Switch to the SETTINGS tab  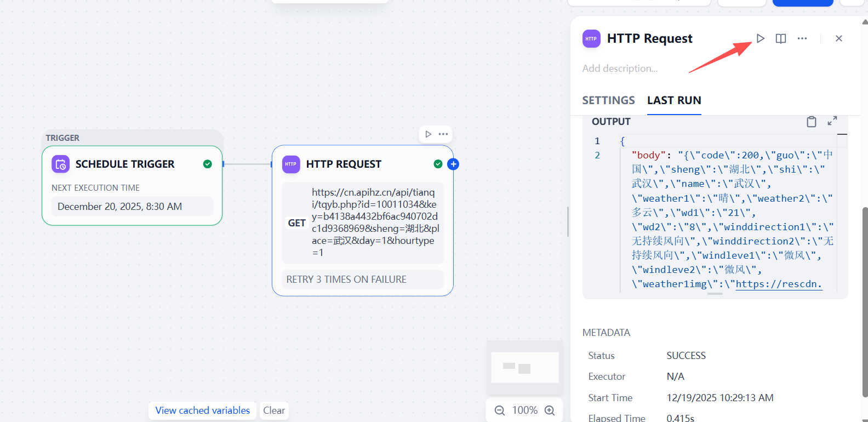point(608,100)
